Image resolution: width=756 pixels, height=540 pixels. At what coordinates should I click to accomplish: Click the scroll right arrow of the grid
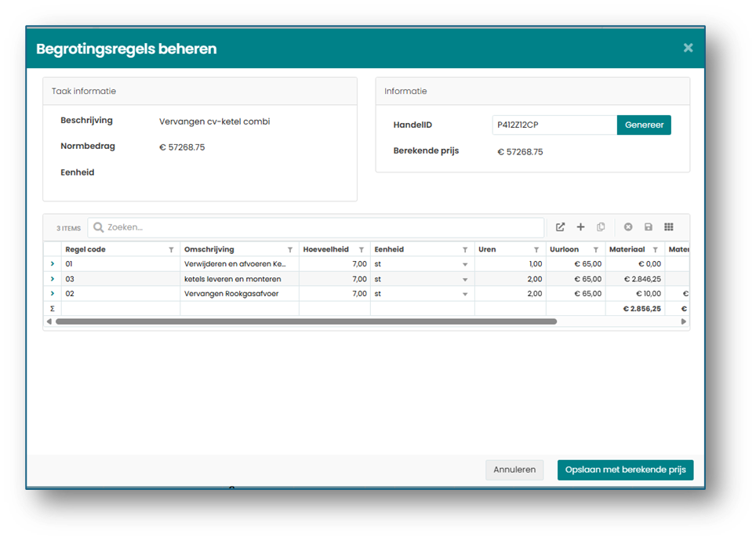point(683,321)
